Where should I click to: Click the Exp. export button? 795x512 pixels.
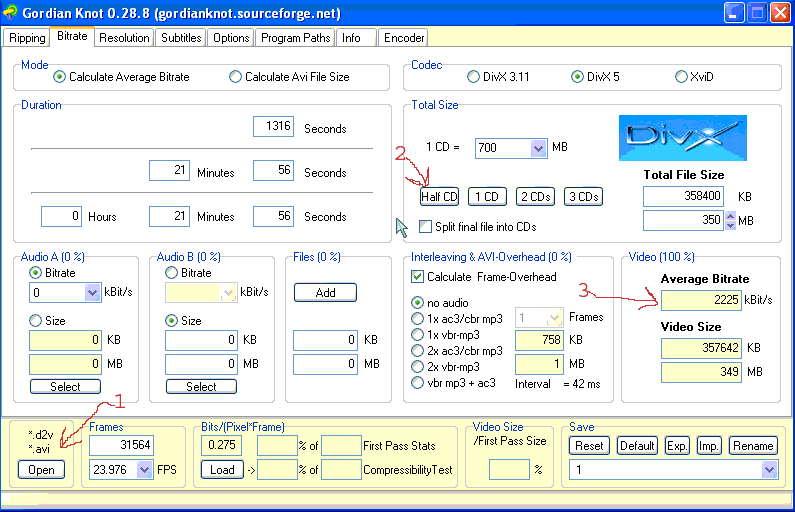tap(677, 446)
